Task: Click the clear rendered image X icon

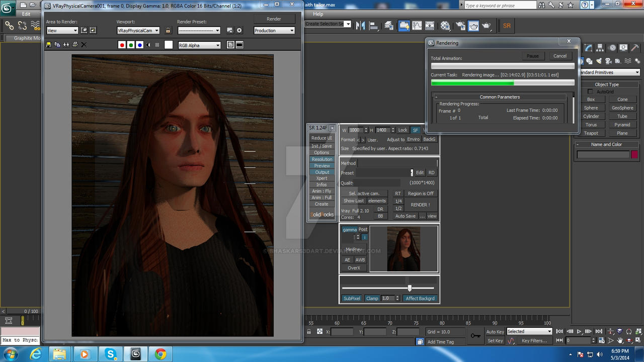Action: pos(83,45)
